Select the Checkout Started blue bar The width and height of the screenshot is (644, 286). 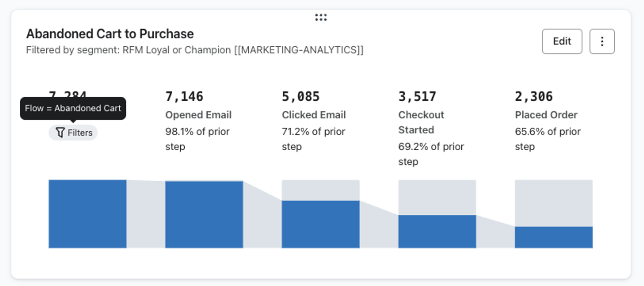437,232
